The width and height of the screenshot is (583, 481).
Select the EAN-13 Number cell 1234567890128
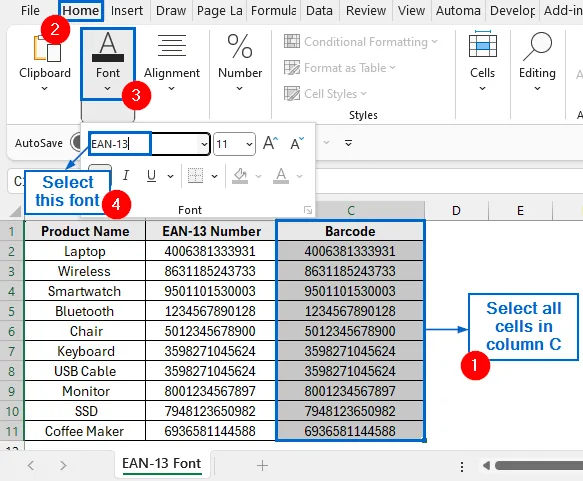211,311
